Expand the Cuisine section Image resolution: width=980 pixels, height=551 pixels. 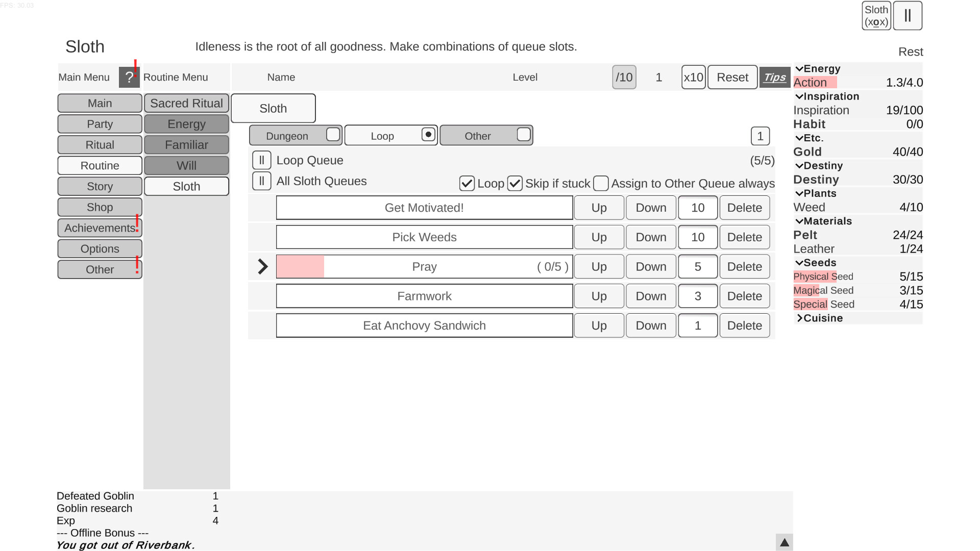[x=799, y=318]
